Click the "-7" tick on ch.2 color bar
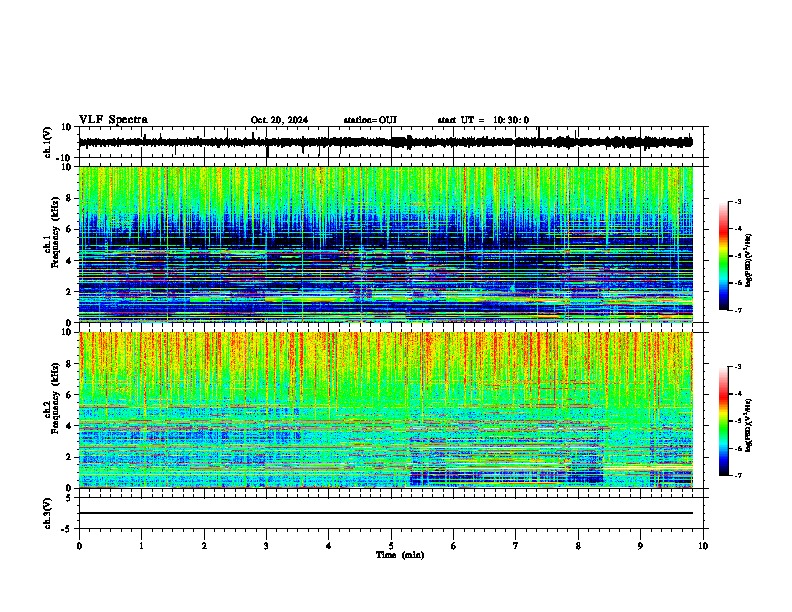The image size is (792, 612). click(737, 475)
